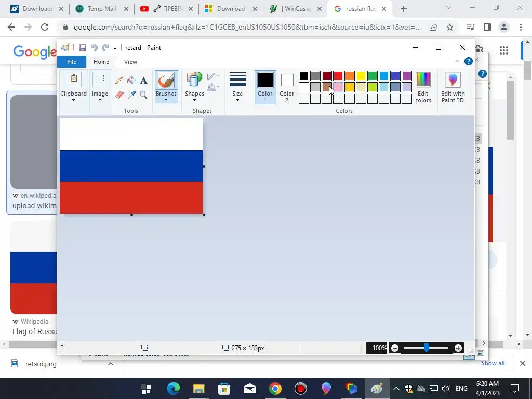
Task: Open the notification center on the taskbar
Action: coord(515,389)
